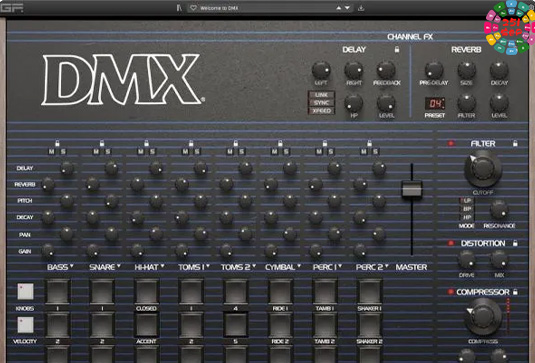
Task: Trigger the BASS 1 drum pad
Action: click(57, 291)
